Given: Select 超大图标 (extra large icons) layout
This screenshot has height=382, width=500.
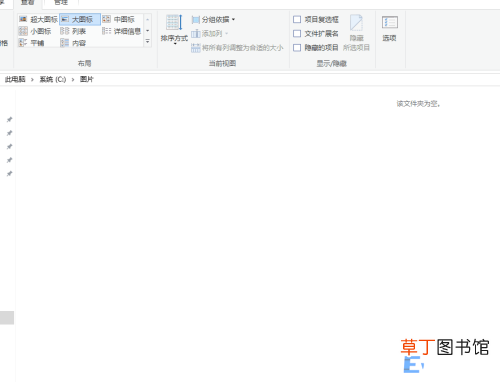Looking at the screenshot, I should pos(38,19).
